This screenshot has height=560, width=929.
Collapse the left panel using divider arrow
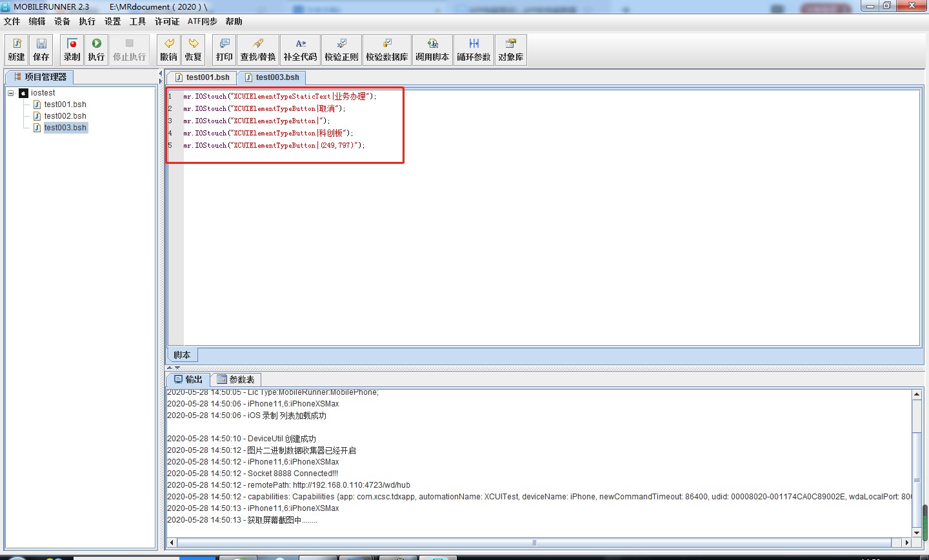pyautogui.click(x=161, y=74)
